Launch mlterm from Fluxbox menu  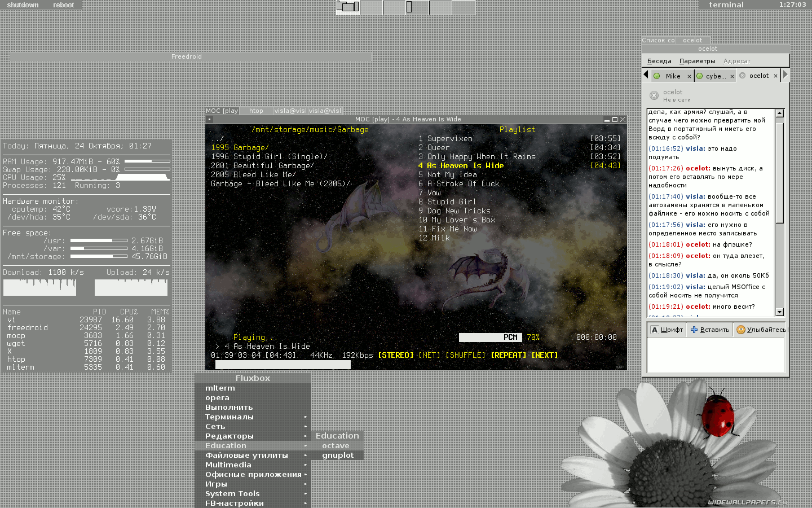[x=253, y=388]
